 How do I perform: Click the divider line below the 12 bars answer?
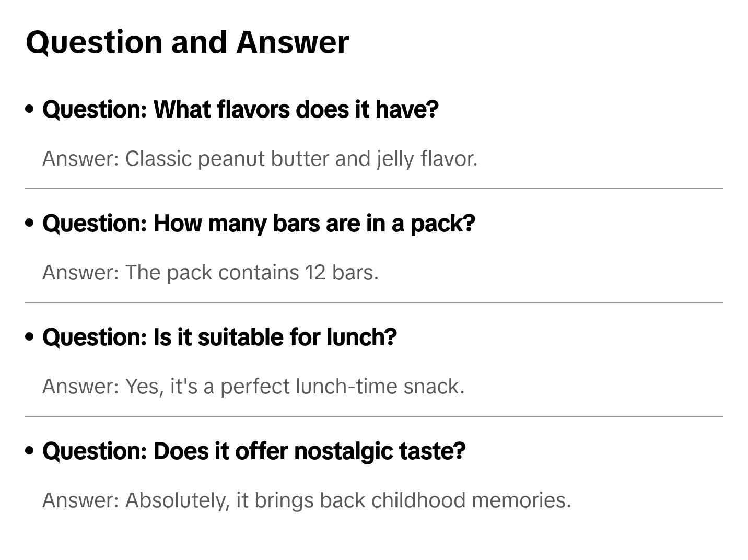(374, 302)
